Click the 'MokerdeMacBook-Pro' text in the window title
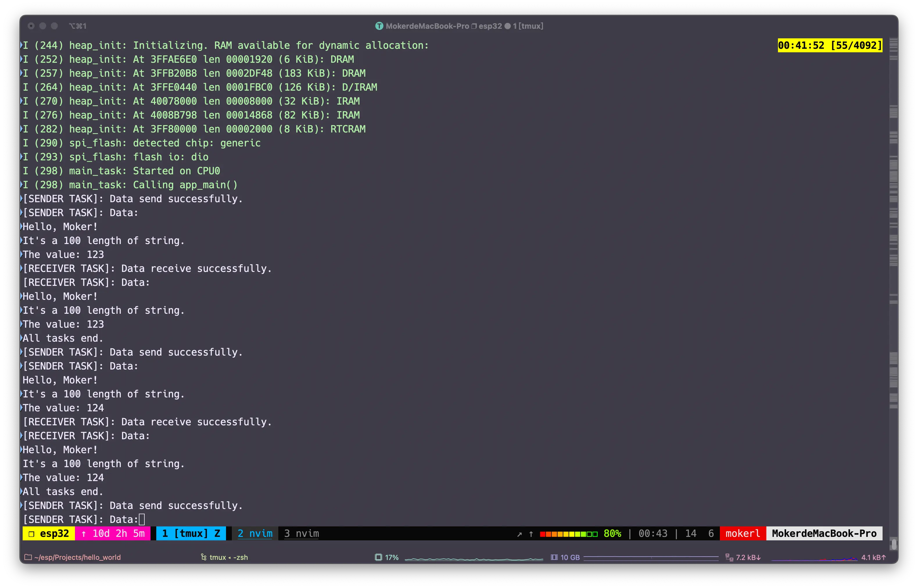The image size is (918, 588). click(x=427, y=26)
